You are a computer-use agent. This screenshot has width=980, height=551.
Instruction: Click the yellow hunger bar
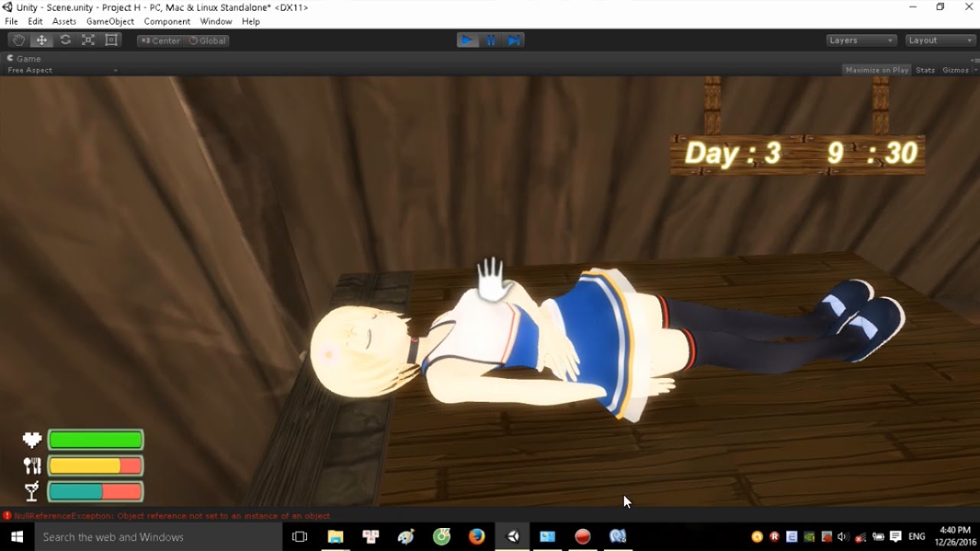[96, 466]
